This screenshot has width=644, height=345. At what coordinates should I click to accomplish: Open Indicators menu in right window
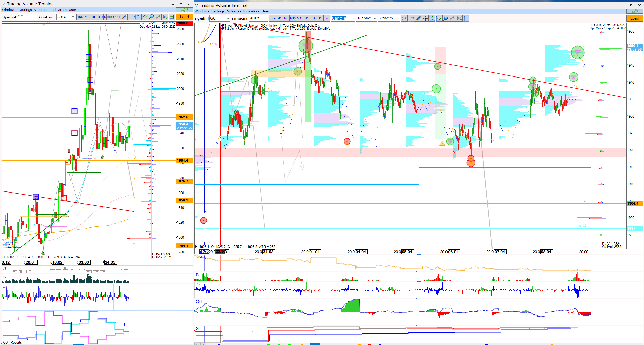(x=251, y=11)
